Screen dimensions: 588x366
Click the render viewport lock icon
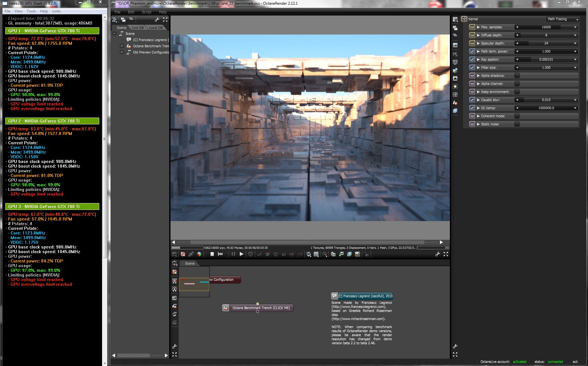pyautogui.click(x=366, y=254)
